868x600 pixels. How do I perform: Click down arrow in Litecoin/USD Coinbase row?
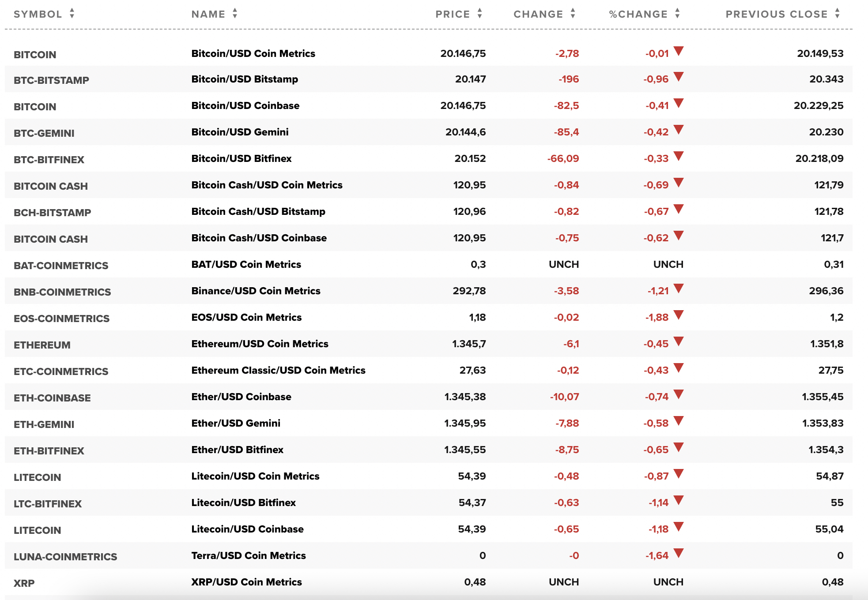679,527
